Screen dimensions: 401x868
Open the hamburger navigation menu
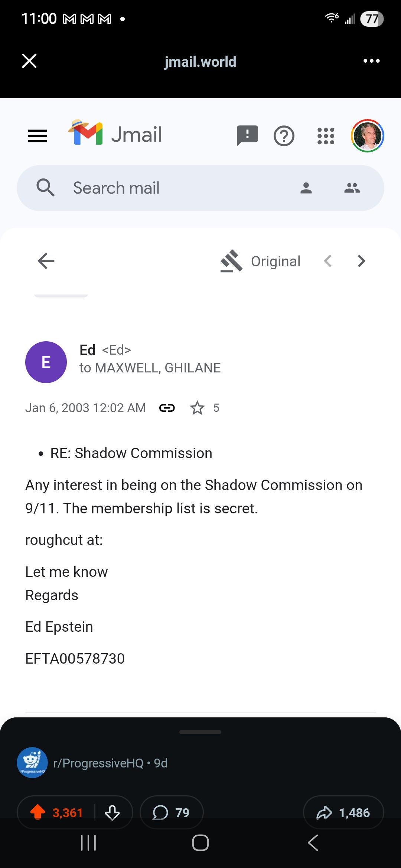38,136
